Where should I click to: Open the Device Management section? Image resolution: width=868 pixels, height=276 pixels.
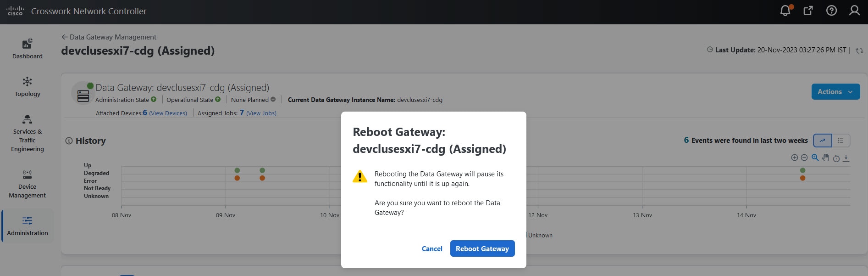pos(28,184)
